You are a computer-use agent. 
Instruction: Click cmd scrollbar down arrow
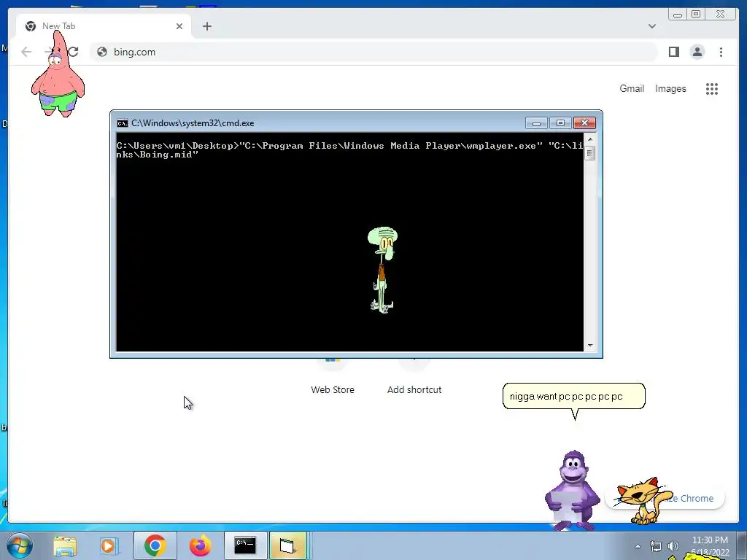[x=589, y=346]
